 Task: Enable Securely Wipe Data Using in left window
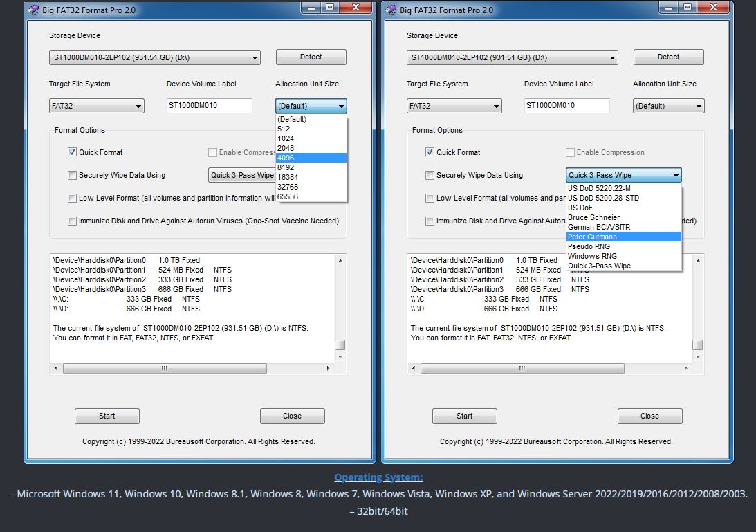click(72, 175)
